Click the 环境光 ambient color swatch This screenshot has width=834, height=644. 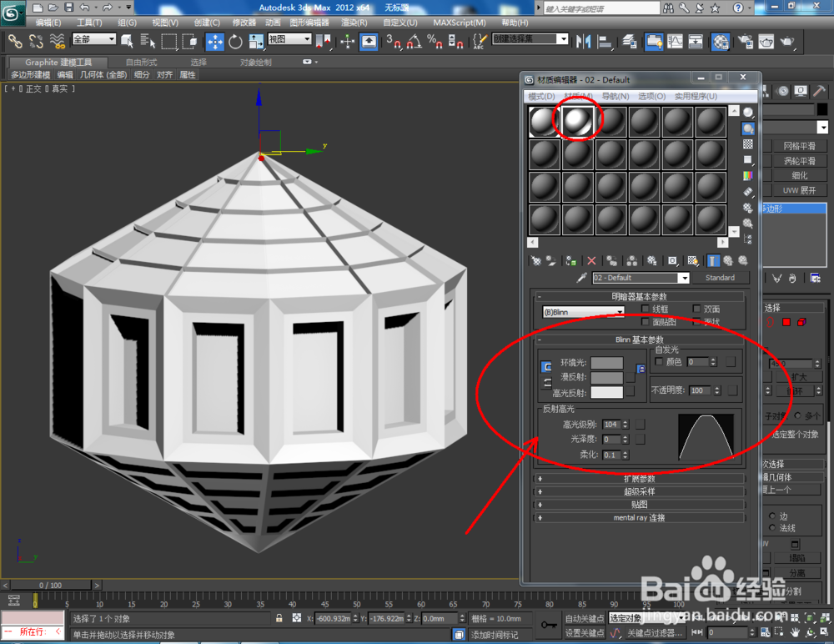[607, 362]
